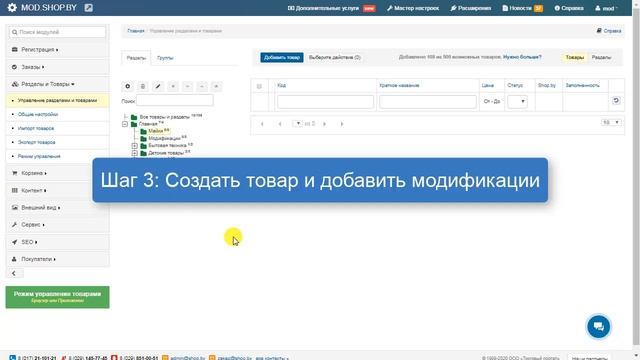
Task: Open Дополнительные услуги in the top bar
Action: coord(331,8)
